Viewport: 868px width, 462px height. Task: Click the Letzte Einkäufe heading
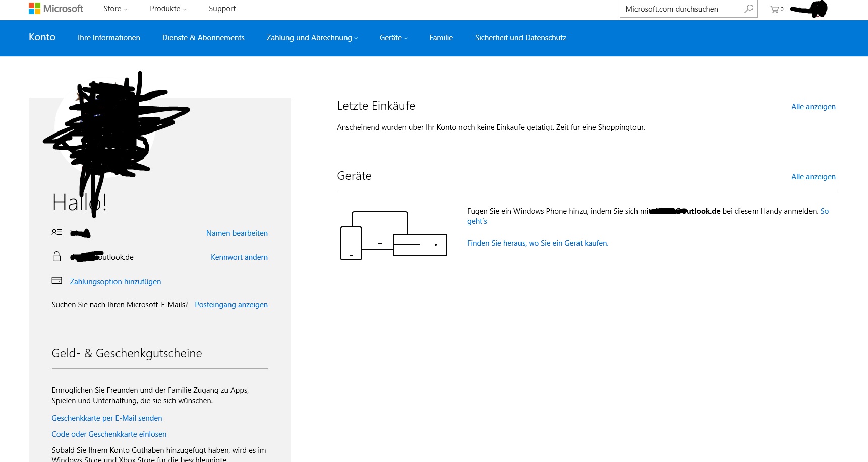point(376,106)
